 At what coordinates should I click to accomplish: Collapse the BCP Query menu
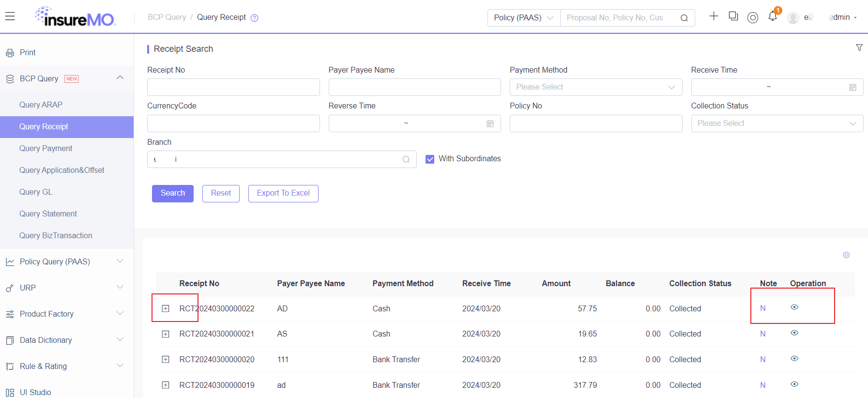[x=120, y=77]
